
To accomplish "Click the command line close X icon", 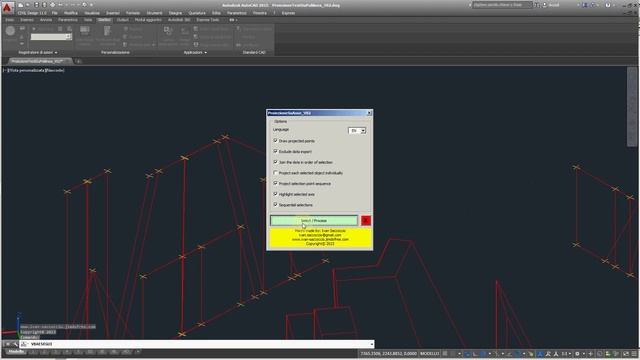I will click(x=7, y=344).
